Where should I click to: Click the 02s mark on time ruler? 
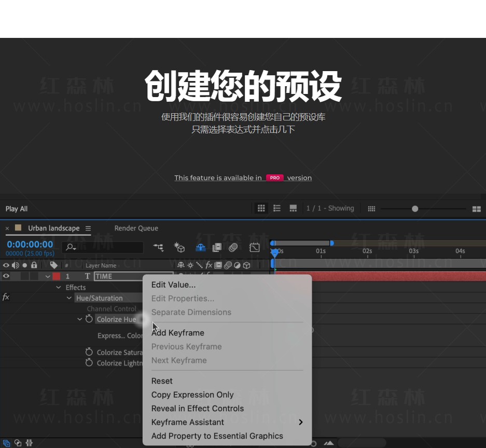(x=367, y=251)
